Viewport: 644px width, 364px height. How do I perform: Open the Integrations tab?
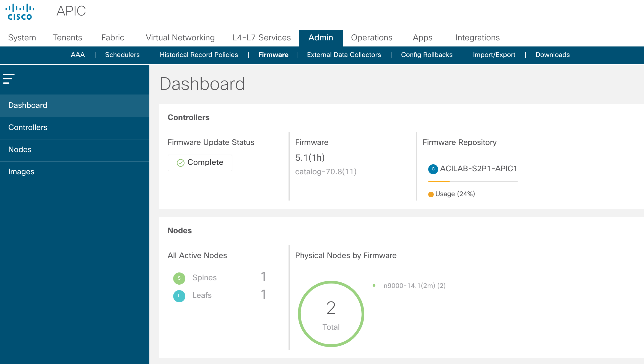point(477,38)
